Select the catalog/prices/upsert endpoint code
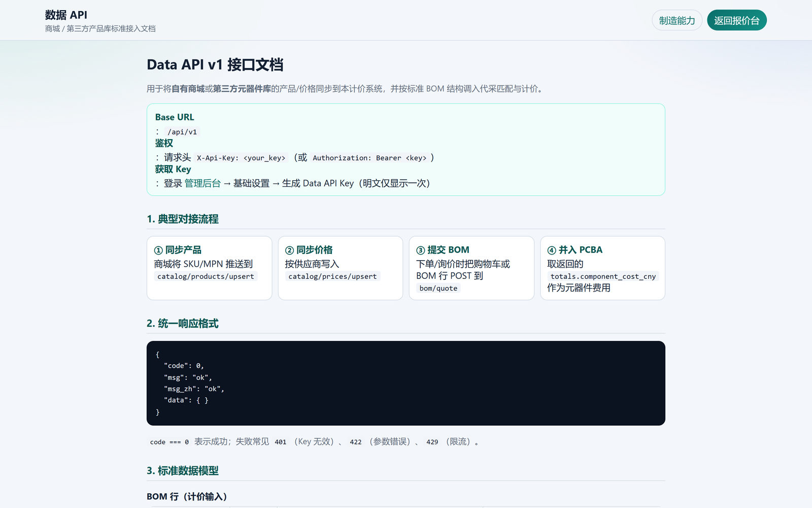This screenshot has height=508, width=812. (332, 276)
